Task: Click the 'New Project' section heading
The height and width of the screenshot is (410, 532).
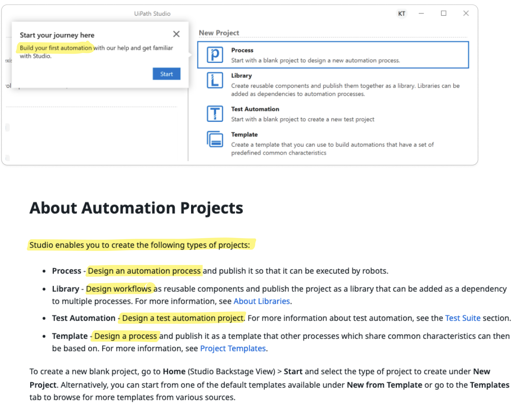Action: pos(219,33)
